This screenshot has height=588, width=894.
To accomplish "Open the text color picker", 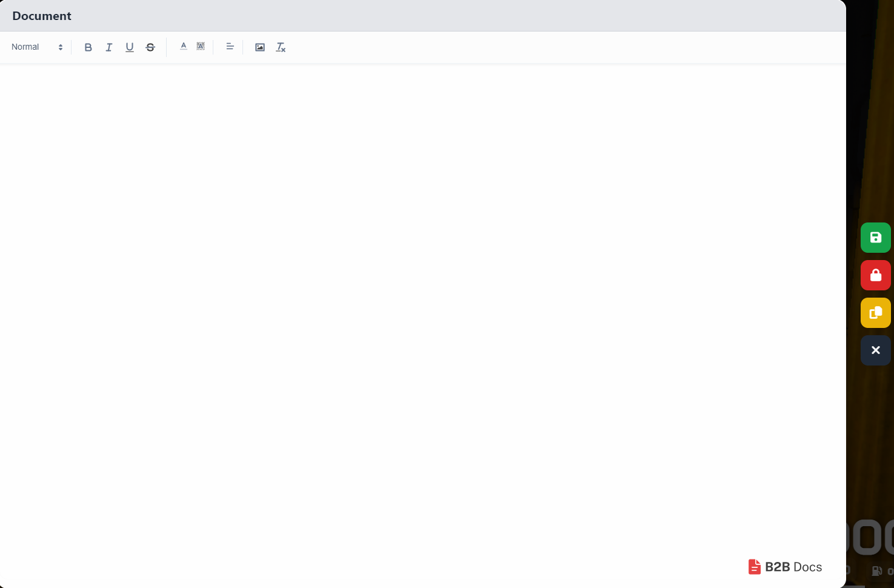I will tap(184, 47).
